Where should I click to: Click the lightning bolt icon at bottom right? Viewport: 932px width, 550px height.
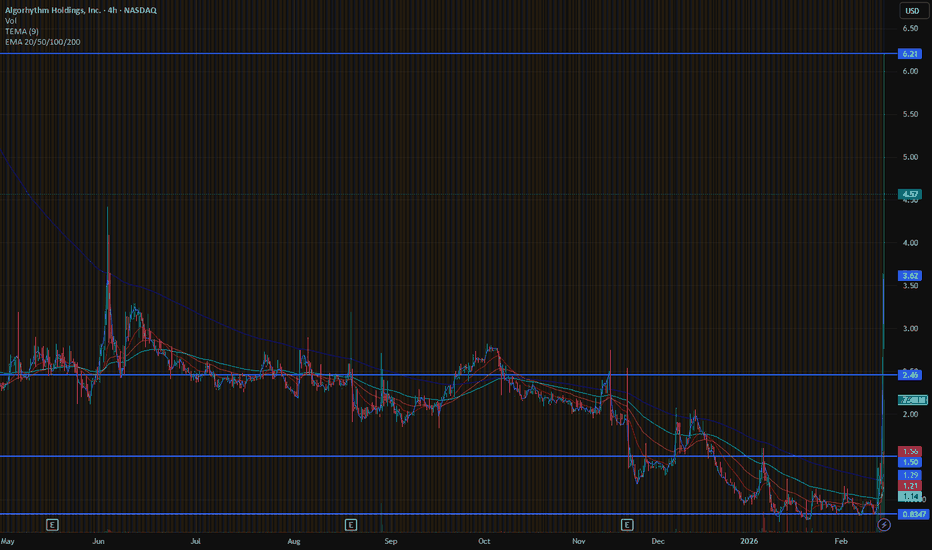883,524
